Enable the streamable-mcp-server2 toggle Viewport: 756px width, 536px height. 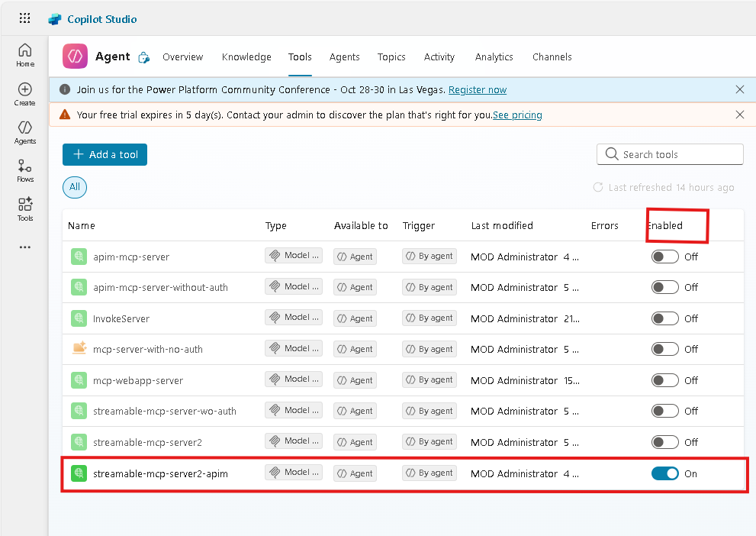coord(664,442)
